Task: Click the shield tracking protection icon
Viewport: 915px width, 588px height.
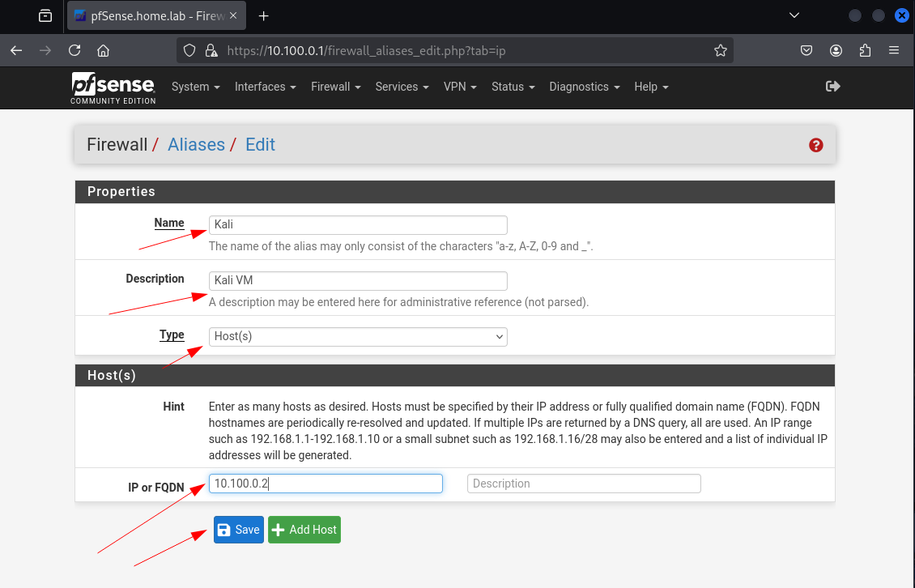Action: pyautogui.click(x=189, y=51)
